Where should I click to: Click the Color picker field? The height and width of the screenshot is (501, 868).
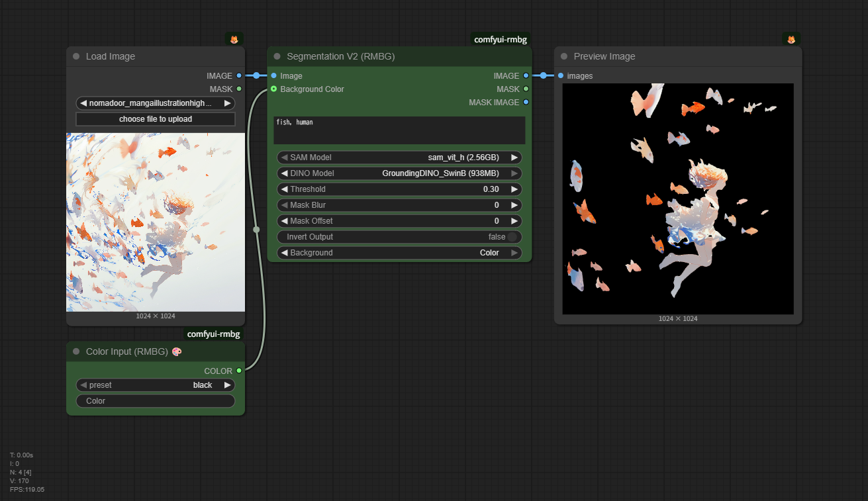click(156, 401)
